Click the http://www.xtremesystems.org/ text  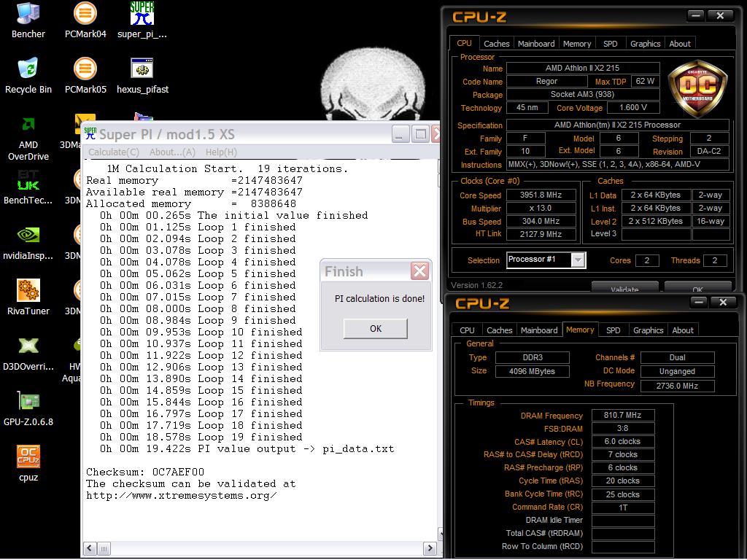pyautogui.click(x=182, y=495)
